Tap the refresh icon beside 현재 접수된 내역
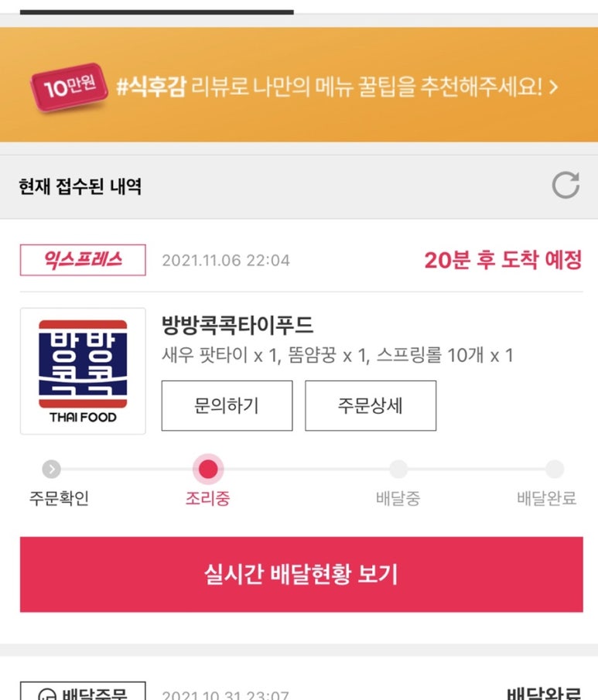The image size is (598, 700). [x=566, y=185]
